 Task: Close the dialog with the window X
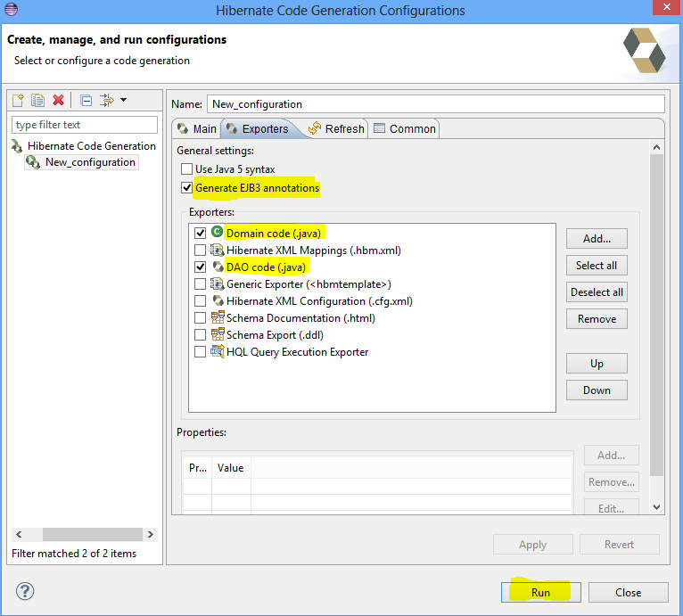pyautogui.click(x=666, y=7)
